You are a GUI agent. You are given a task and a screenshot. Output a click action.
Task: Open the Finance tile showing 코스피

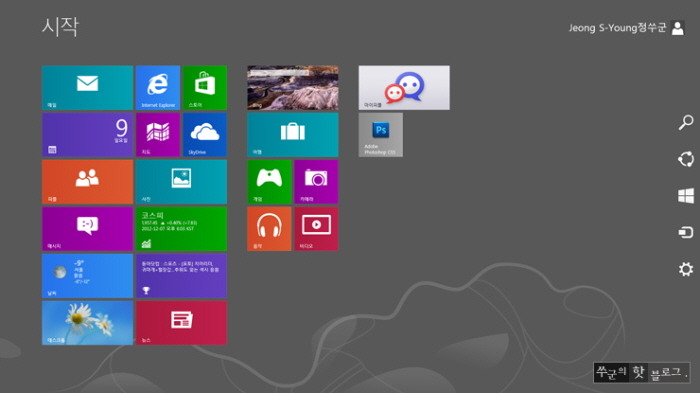[x=181, y=229]
